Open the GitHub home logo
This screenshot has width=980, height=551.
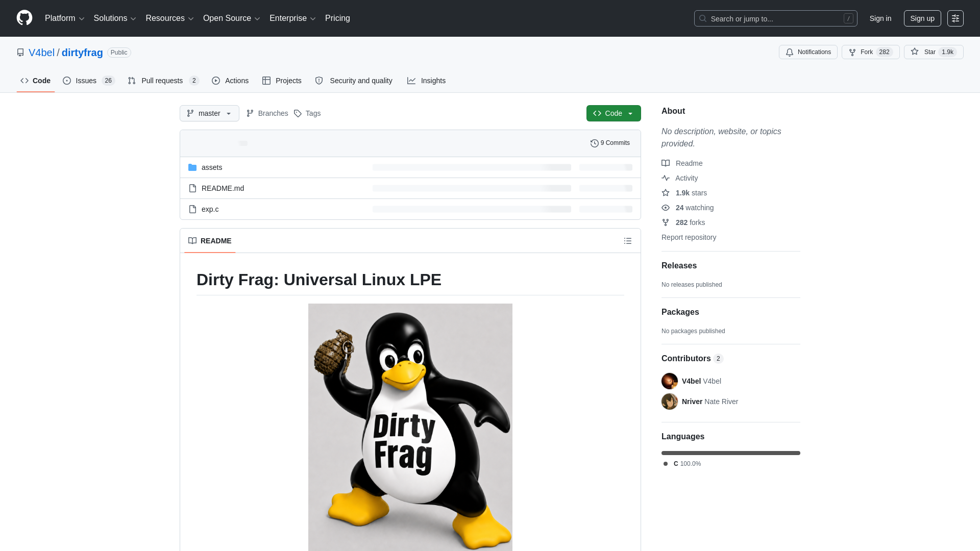pos(24,18)
